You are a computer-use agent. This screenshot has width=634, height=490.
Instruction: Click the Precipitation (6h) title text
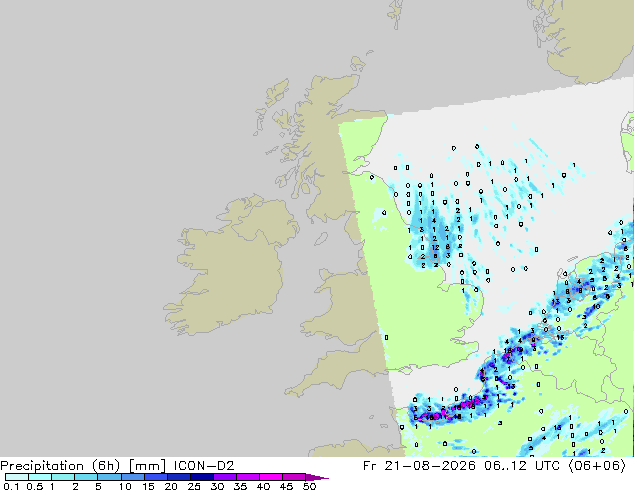point(60,466)
